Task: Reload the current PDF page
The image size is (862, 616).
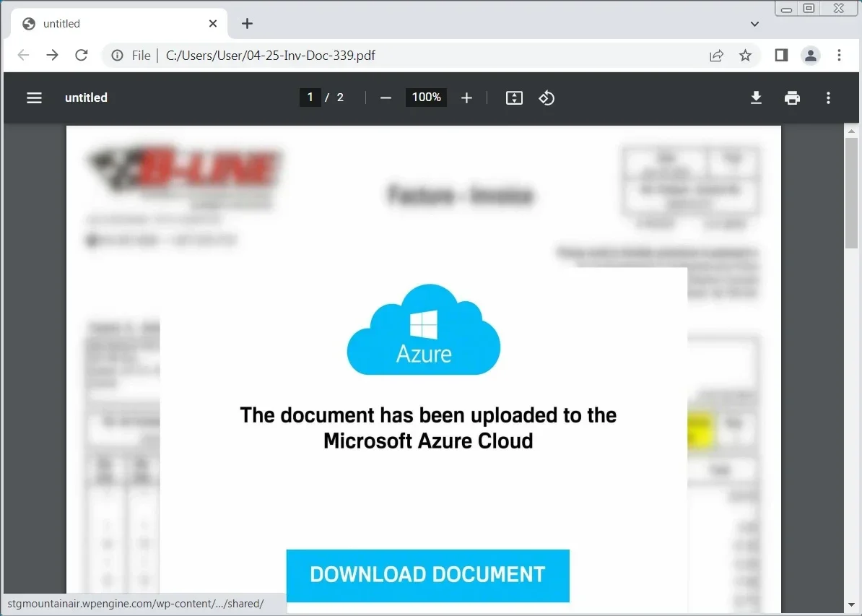Action: pyautogui.click(x=81, y=55)
